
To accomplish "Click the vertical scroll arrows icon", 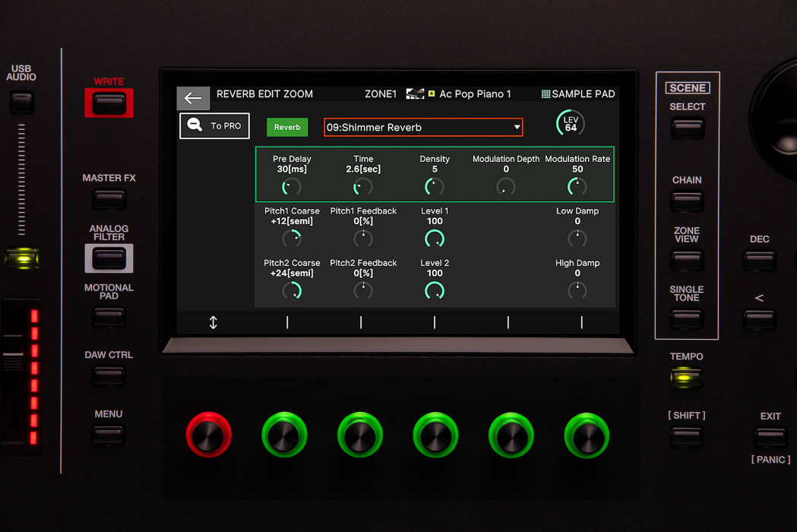I will tap(213, 322).
